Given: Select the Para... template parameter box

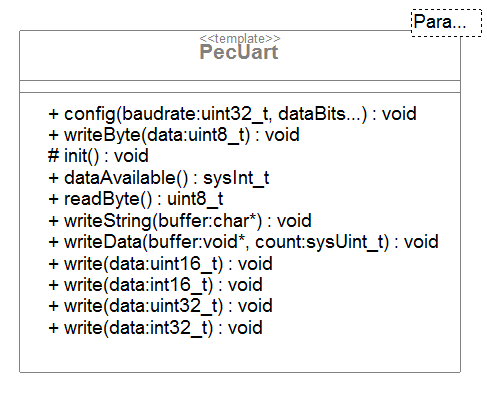Looking at the screenshot, I should click(x=447, y=23).
